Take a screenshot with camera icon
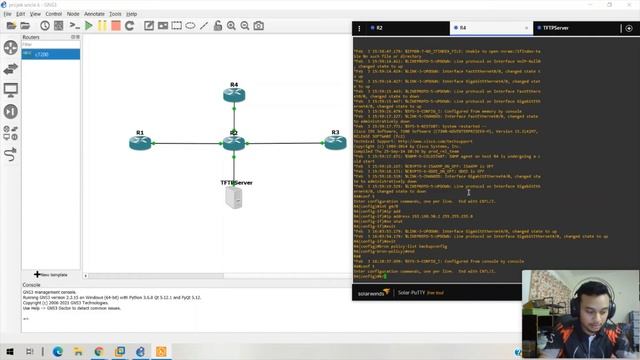The width and height of the screenshot is (640, 360). pyautogui.click(x=259, y=26)
